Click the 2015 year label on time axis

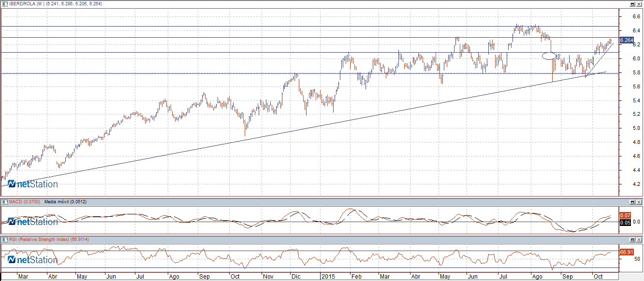tap(328, 277)
